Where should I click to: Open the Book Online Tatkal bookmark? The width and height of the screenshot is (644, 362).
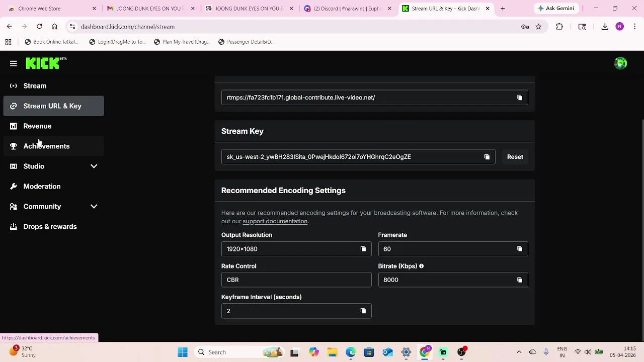click(x=51, y=42)
